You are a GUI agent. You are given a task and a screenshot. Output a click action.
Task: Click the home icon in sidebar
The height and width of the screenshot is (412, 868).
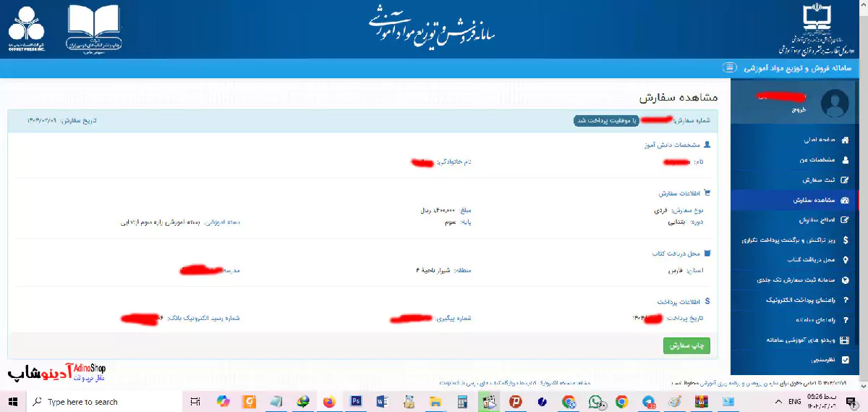pyautogui.click(x=846, y=139)
